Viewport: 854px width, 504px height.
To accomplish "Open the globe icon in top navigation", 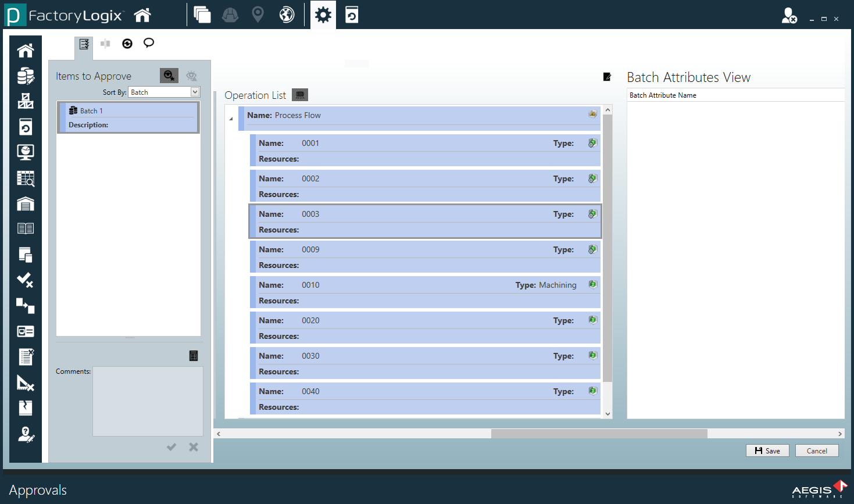I will [286, 15].
